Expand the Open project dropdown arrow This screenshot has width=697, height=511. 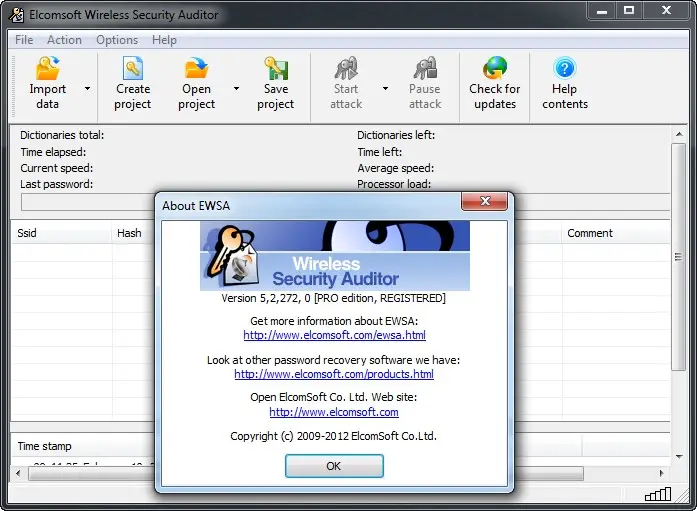(x=236, y=88)
